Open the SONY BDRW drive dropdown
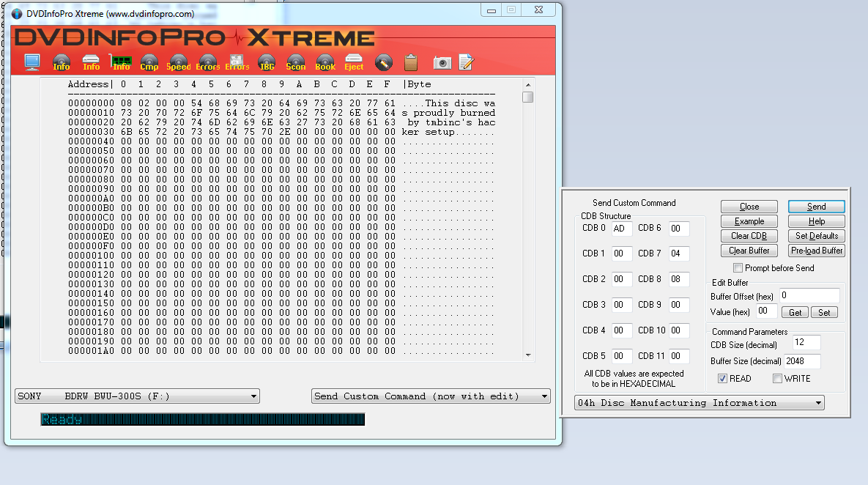Image resolution: width=868 pixels, height=485 pixels. pyautogui.click(x=138, y=396)
